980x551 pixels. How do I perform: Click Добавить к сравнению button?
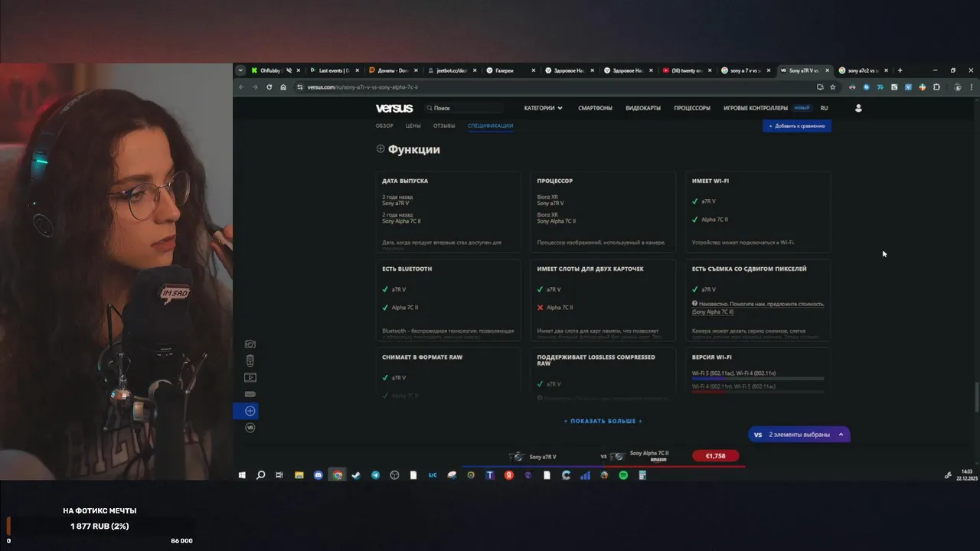click(797, 126)
